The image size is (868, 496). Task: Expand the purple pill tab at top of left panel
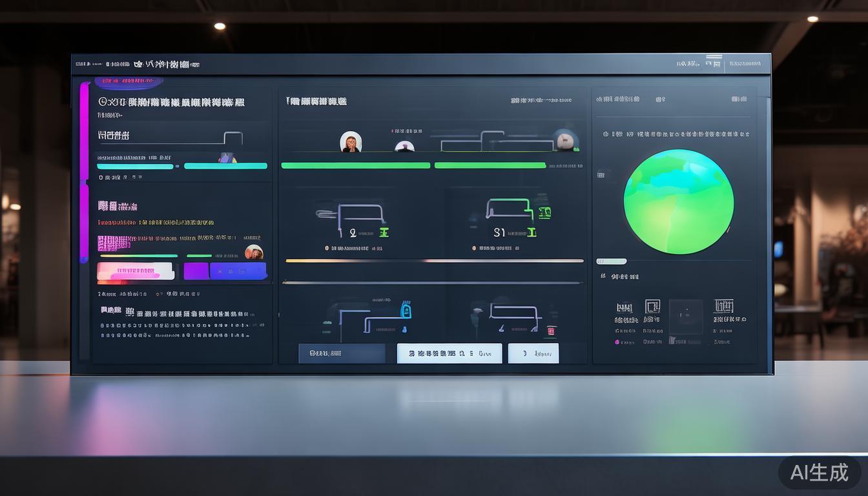point(129,82)
